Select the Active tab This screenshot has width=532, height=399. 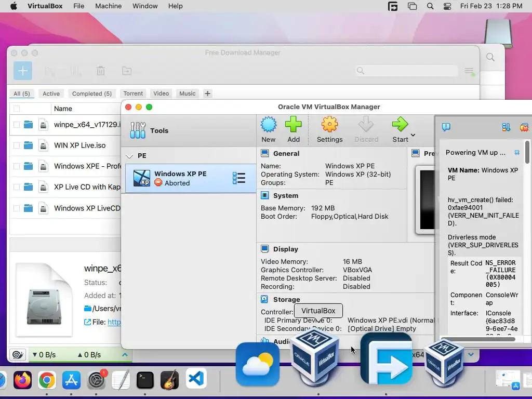click(51, 94)
